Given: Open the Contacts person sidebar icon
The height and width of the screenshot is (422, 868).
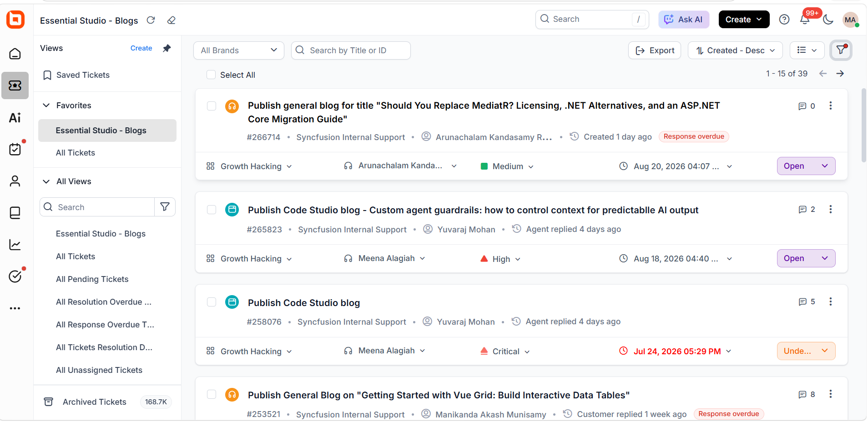Looking at the screenshot, I should [x=15, y=181].
